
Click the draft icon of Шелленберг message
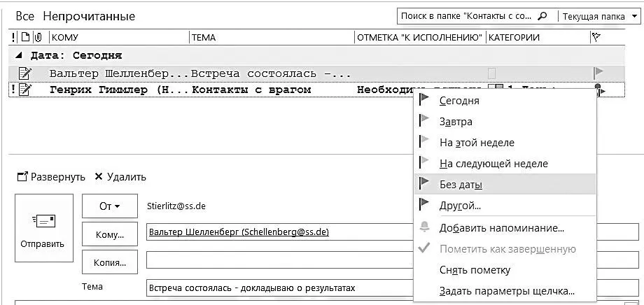(24, 72)
